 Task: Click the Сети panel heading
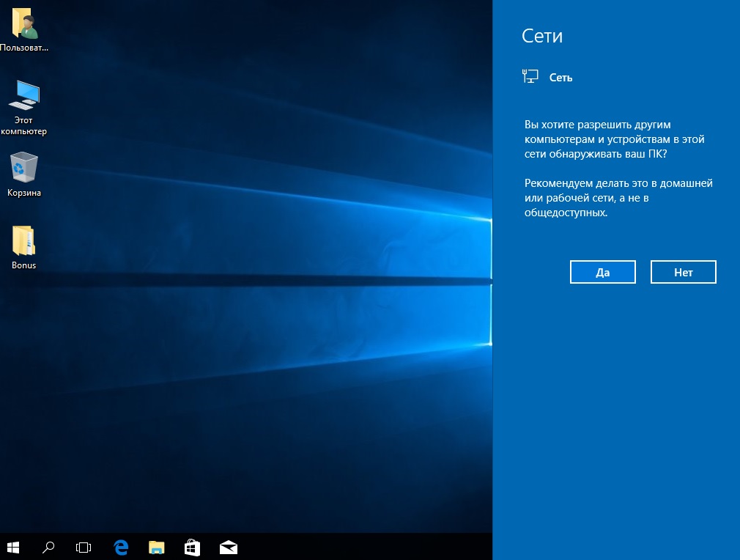(x=541, y=36)
